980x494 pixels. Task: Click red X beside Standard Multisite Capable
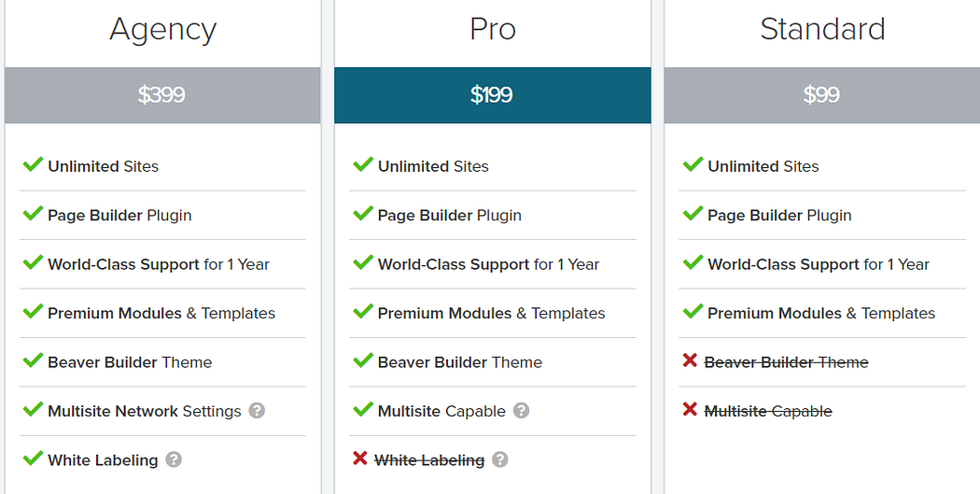pos(690,410)
